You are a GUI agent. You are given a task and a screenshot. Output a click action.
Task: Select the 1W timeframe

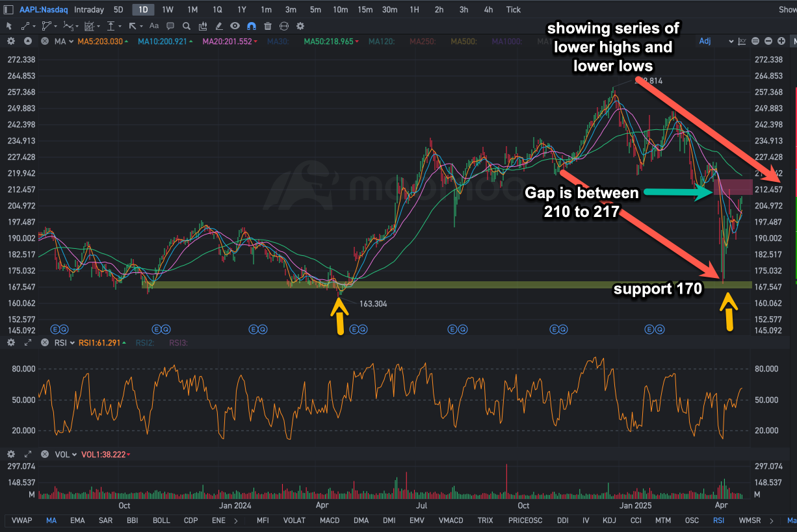point(168,10)
